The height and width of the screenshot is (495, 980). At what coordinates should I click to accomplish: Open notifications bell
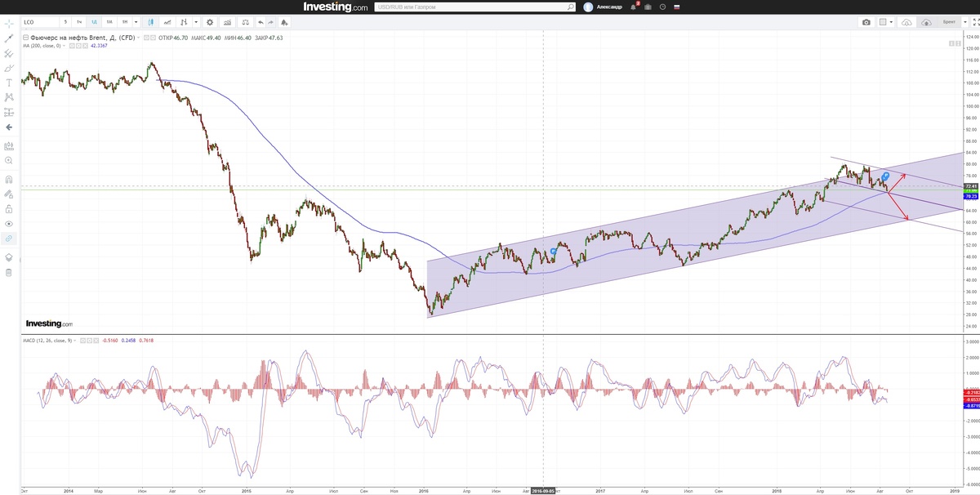[634, 7]
